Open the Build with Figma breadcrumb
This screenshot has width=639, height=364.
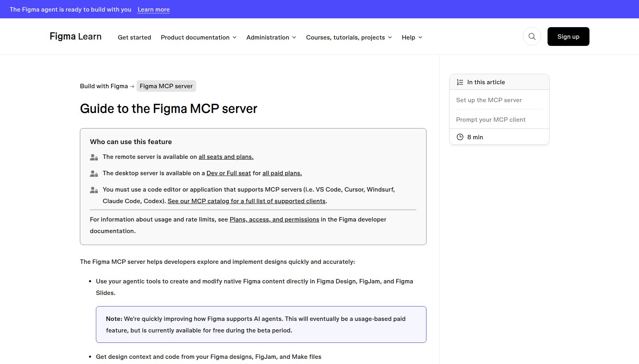104,86
